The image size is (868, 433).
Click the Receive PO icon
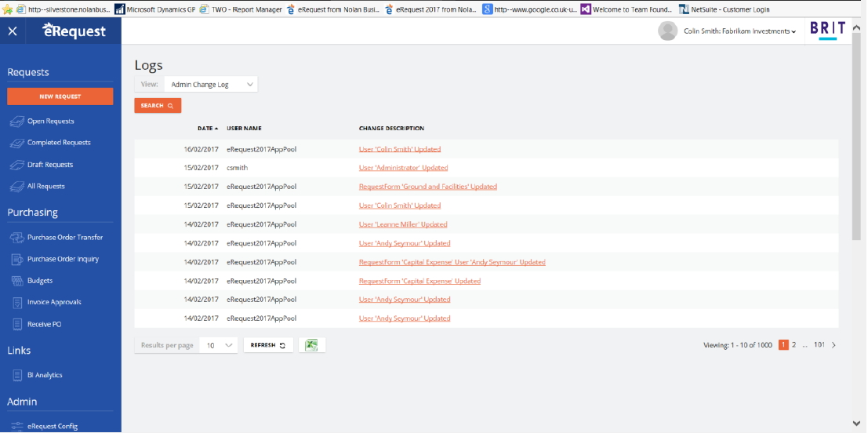coord(16,324)
